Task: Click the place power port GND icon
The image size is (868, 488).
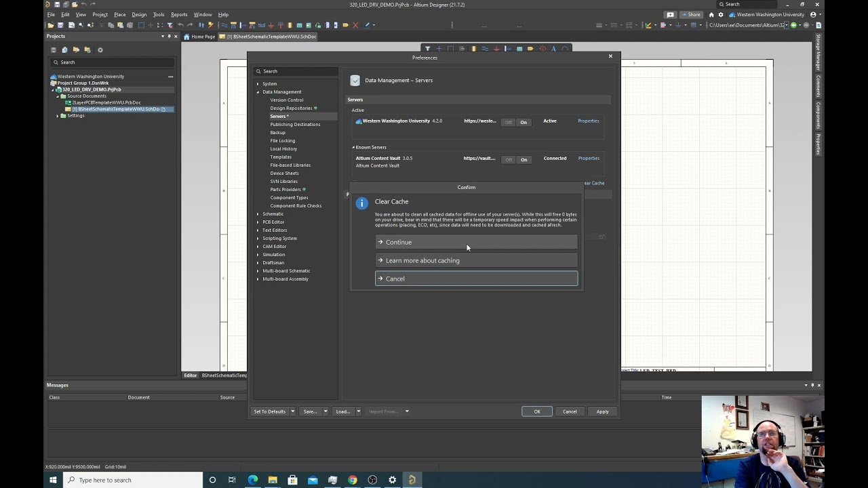Action: pos(271,25)
